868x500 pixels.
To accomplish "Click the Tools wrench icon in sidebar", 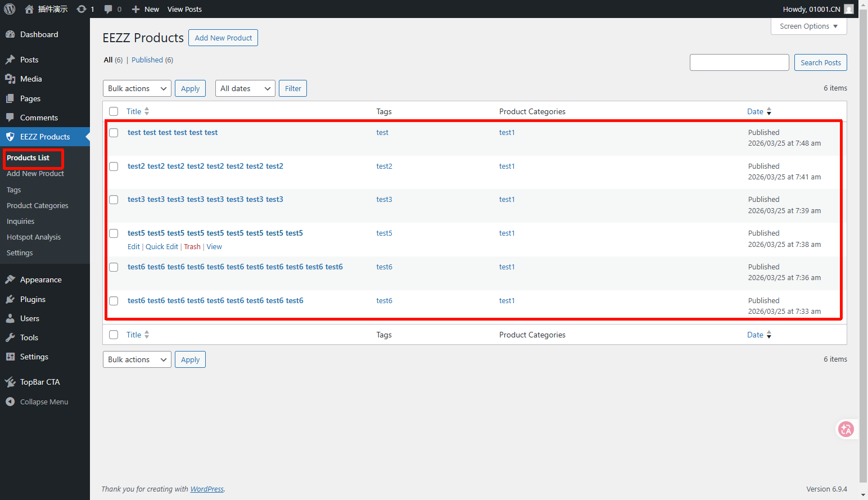I will tap(10, 337).
